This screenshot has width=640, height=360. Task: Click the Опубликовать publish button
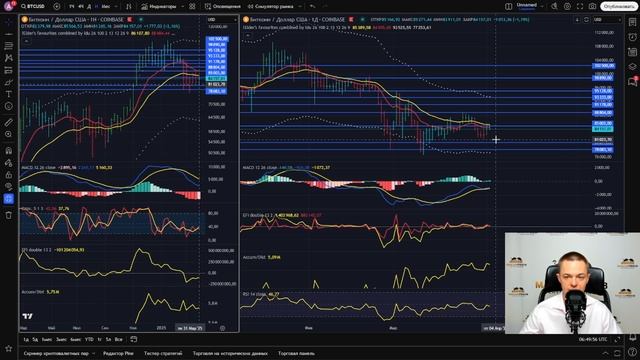619,7
